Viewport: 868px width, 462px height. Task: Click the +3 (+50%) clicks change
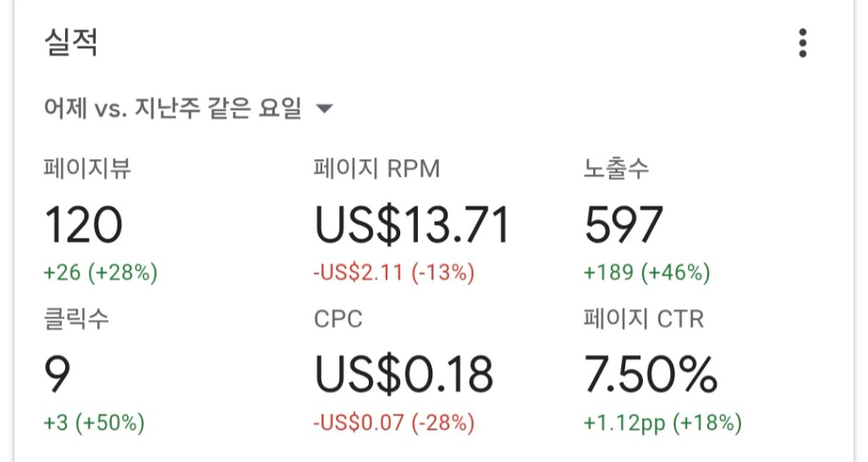pyautogui.click(x=94, y=422)
